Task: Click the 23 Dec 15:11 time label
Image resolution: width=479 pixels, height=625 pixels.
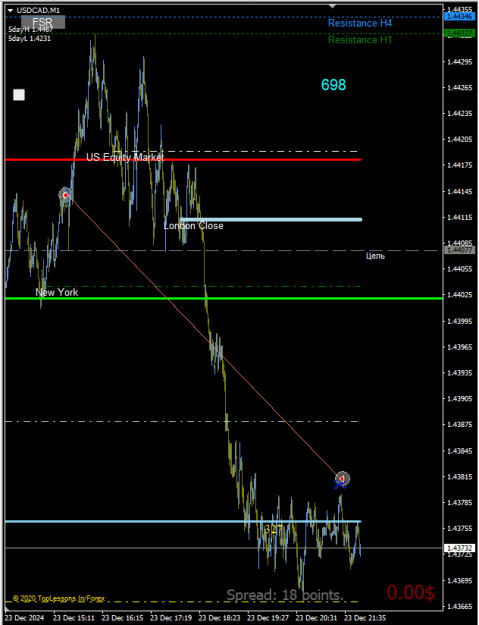Action: (74, 618)
